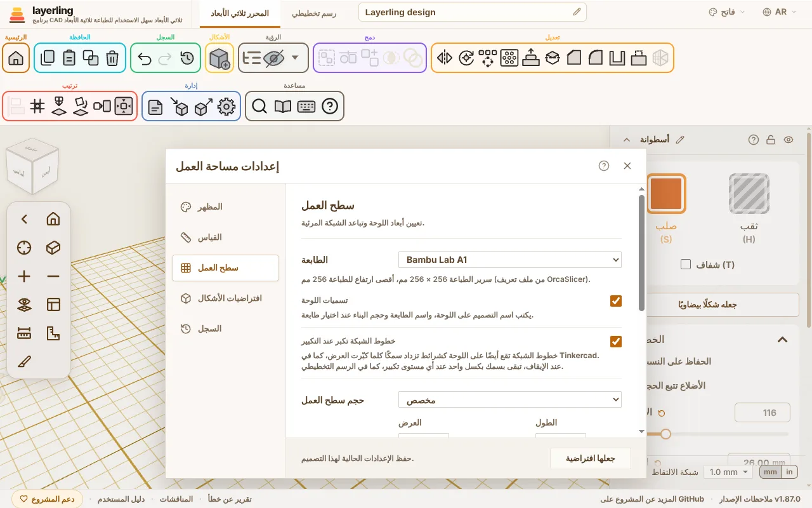Open the settings gear in manage group
This screenshot has width=812, height=508.
coord(226,106)
